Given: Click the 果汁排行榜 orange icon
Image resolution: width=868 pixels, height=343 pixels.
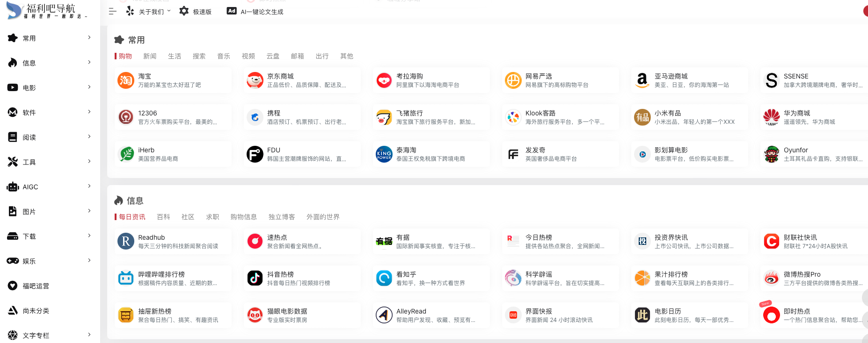Looking at the screenshot, I should [642, 279].
